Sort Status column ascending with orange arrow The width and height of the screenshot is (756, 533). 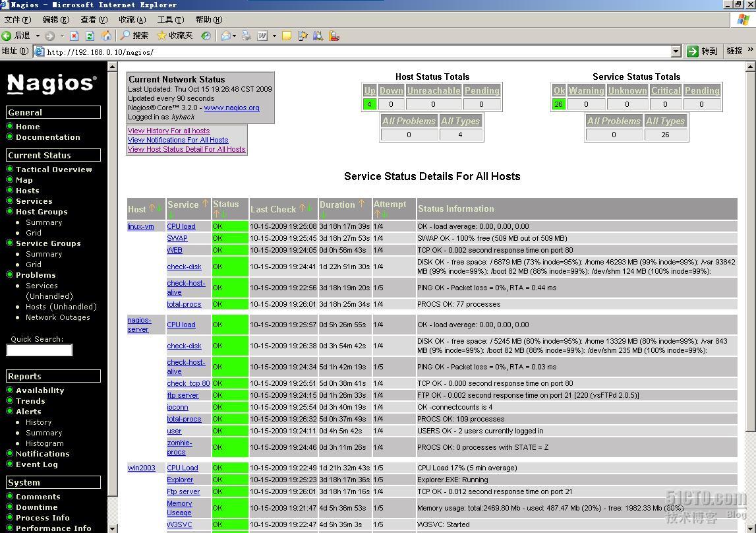coord(216,214)
